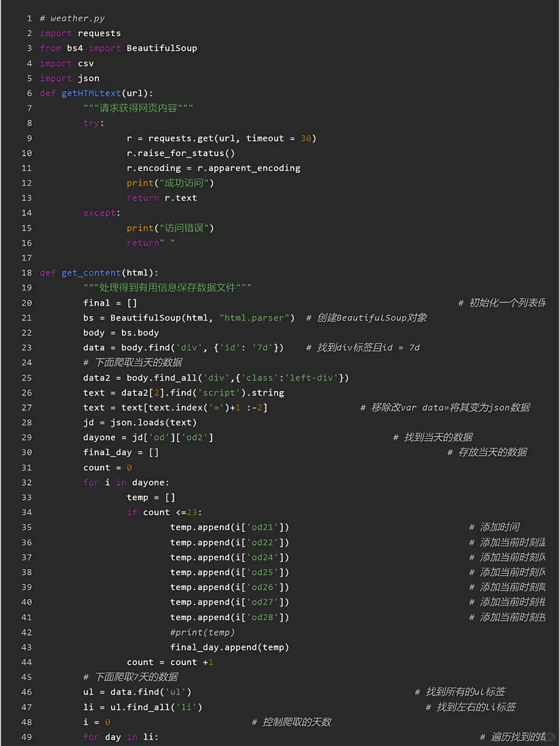Click the # weather.py comment on line 1
Image resolution: width=560 pixels, height=746 pixels.
pos(73,18)
